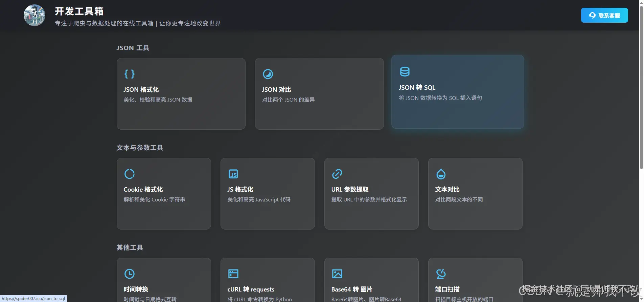Open the 端口扫描 tool title
The height and width of the screenshot is (302, 644).
[x=447, y=289]
